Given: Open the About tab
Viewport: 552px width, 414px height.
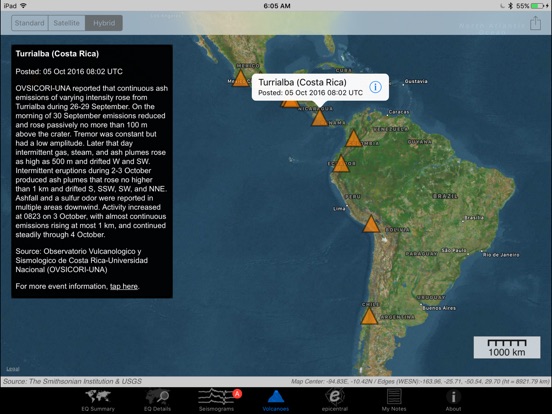Looking at the screenshot, I should 453,401.
